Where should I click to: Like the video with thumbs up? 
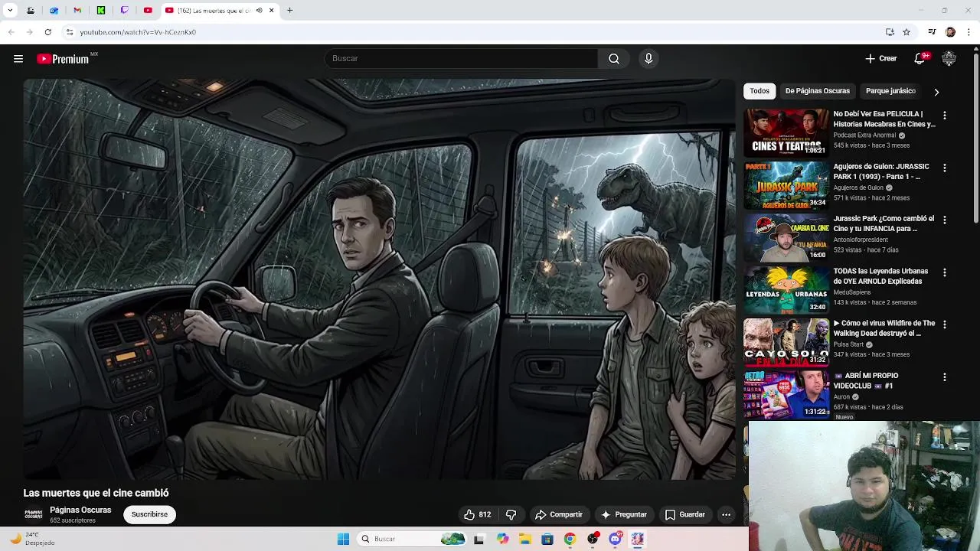[x=477, y=515]
